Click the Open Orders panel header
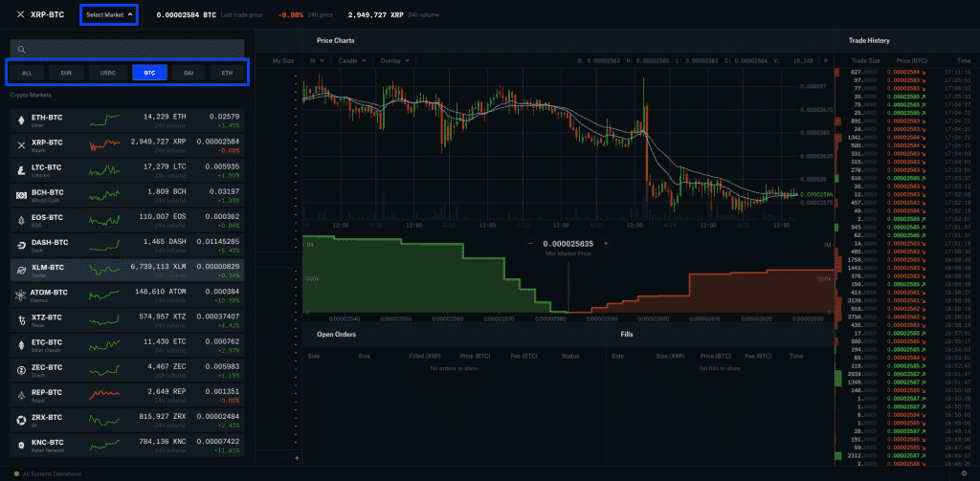Screen dimensions: 980x481 click(336, 335)
